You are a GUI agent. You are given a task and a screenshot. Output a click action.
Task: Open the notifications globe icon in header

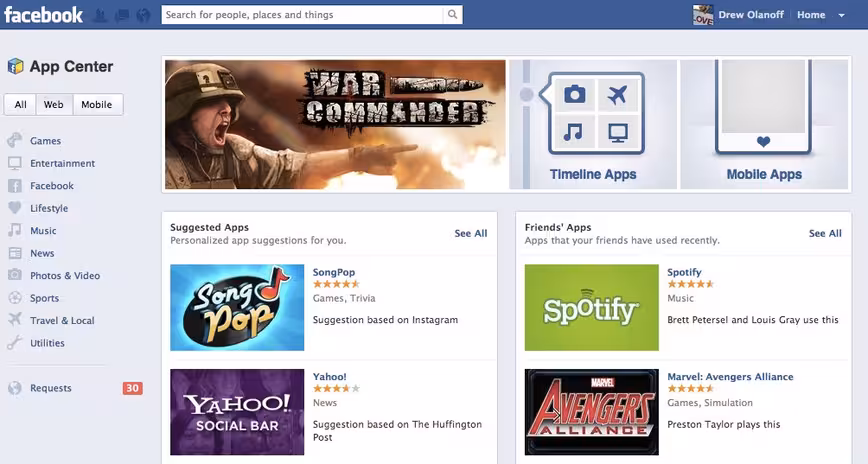click(x=143, y=15)
